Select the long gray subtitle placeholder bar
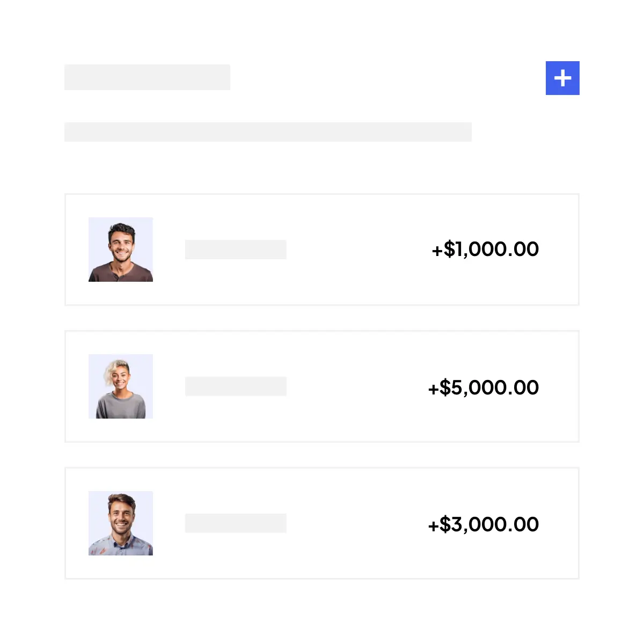Image resolution: width=644 pixels, height=644 pixels. click(x=268, y=132)
